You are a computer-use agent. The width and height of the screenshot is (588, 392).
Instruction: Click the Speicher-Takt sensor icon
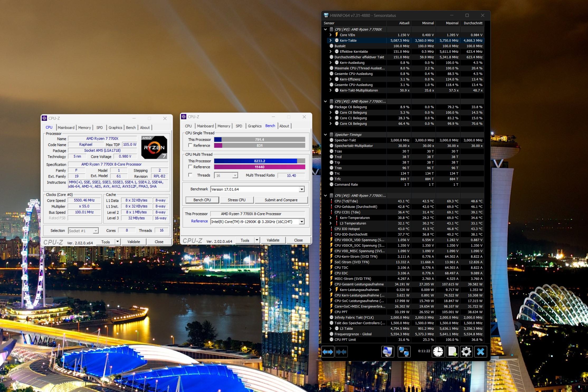331,140
